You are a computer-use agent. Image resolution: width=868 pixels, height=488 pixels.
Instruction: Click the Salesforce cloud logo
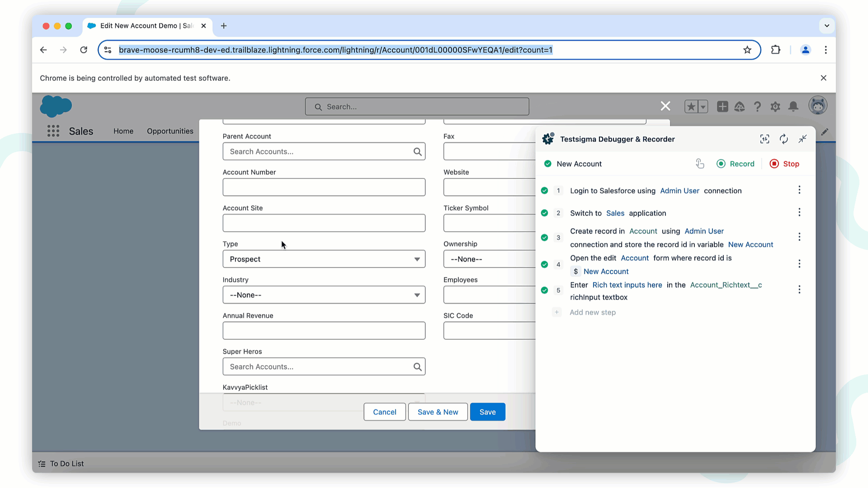(56, 106)
